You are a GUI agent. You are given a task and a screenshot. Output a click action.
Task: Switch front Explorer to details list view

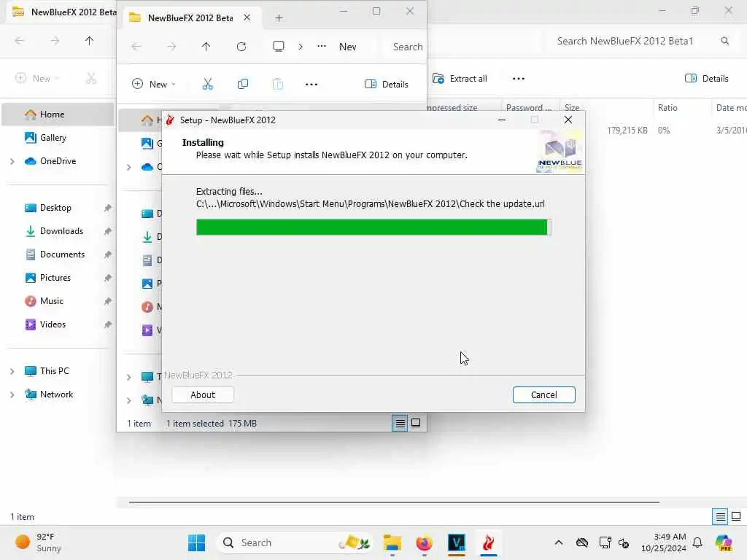400,423
